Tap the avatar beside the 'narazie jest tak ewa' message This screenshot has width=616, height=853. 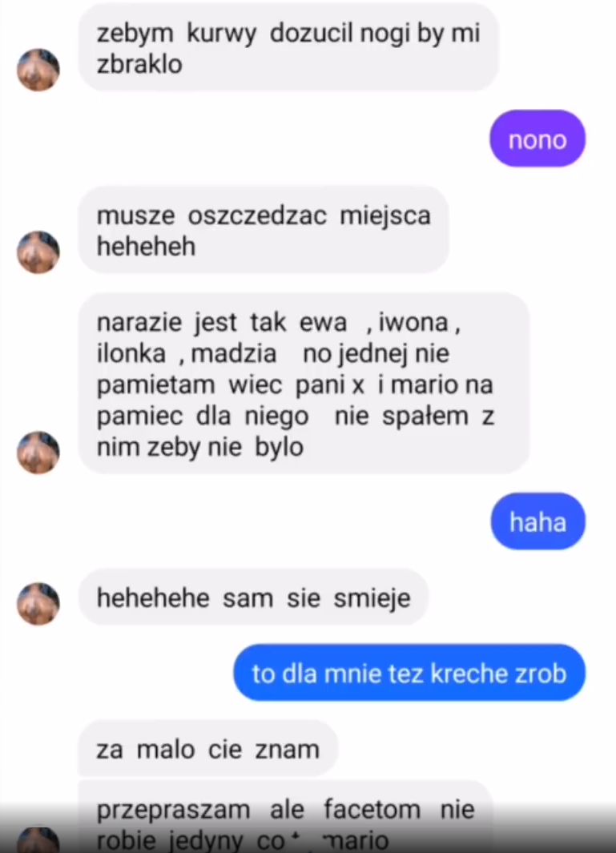click(x=38, y=452)
